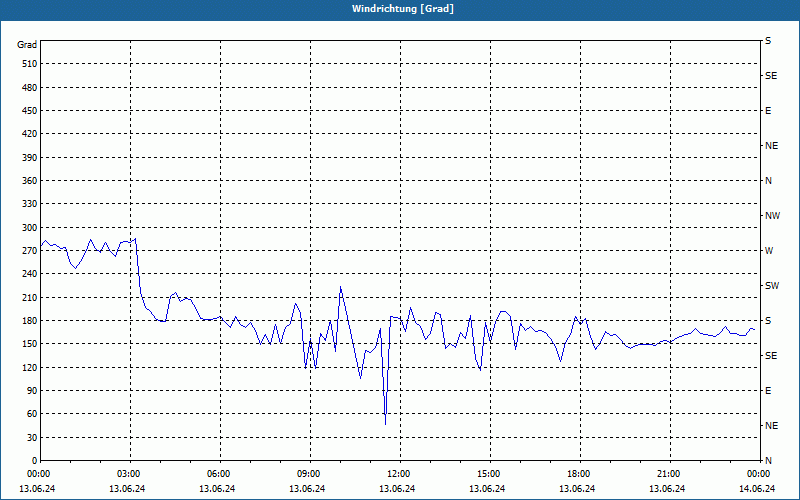
Task: Click the NW compass label on right axis
Action: pos(772,216)
